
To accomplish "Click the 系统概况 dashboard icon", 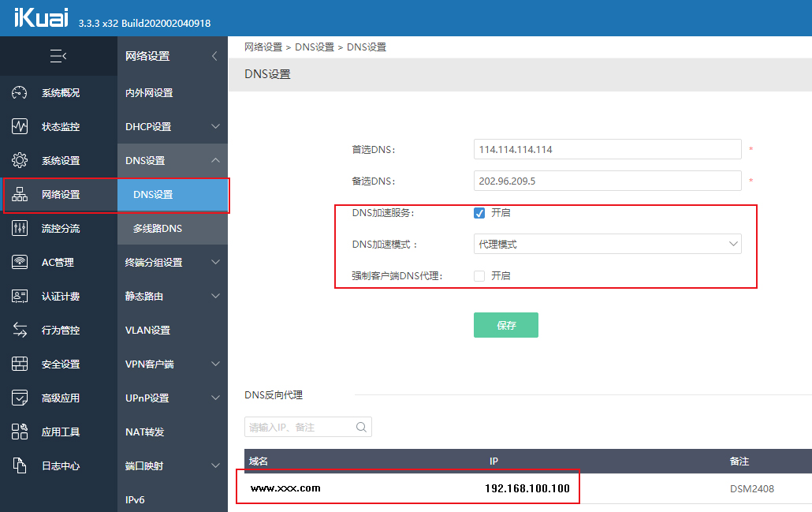I will 20,93.
